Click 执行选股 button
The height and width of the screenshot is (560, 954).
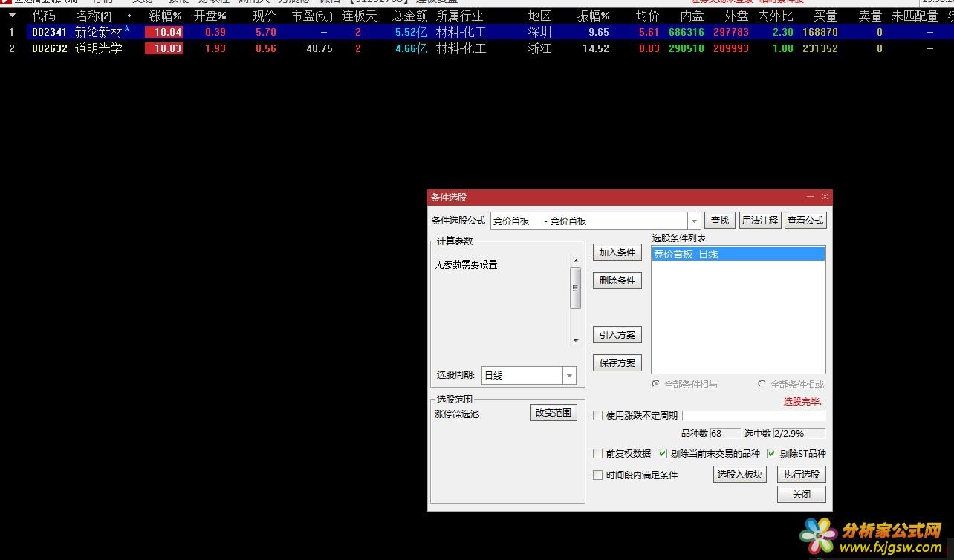click(x=802, y=475)
